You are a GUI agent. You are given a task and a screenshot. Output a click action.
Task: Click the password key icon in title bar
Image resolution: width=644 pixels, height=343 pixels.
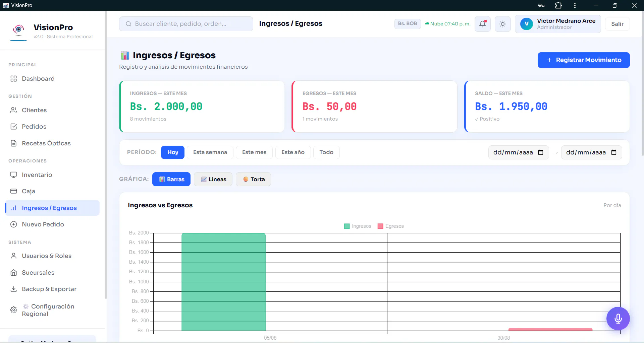coord(541,5)
